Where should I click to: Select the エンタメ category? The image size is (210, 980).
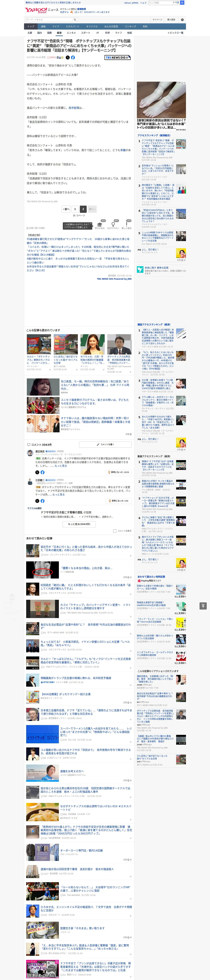[x=71, y=33]
